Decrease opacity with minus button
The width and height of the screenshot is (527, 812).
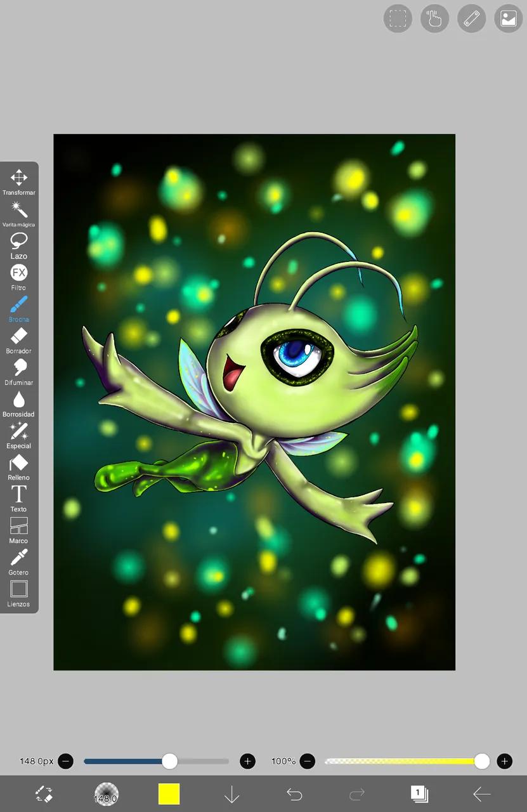(x=307, y=761)
